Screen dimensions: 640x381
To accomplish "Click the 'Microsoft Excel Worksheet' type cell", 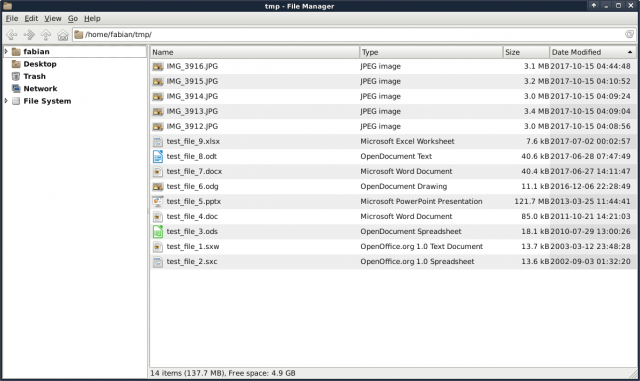I will click(407, 141).
